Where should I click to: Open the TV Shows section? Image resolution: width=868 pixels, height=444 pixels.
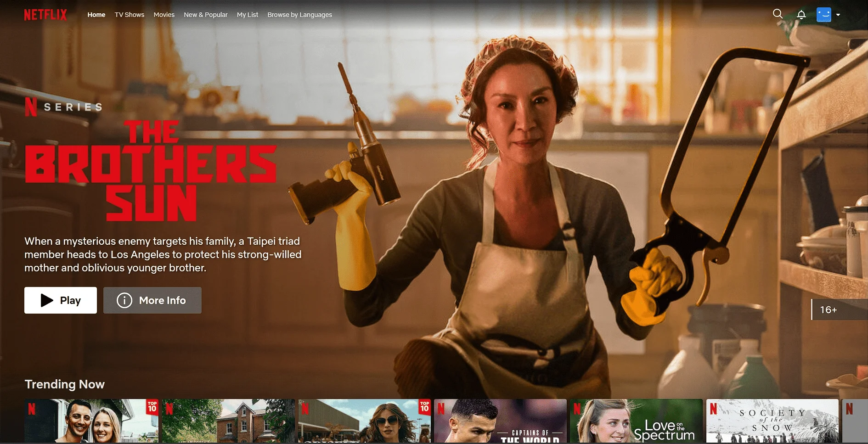[130, 15]
